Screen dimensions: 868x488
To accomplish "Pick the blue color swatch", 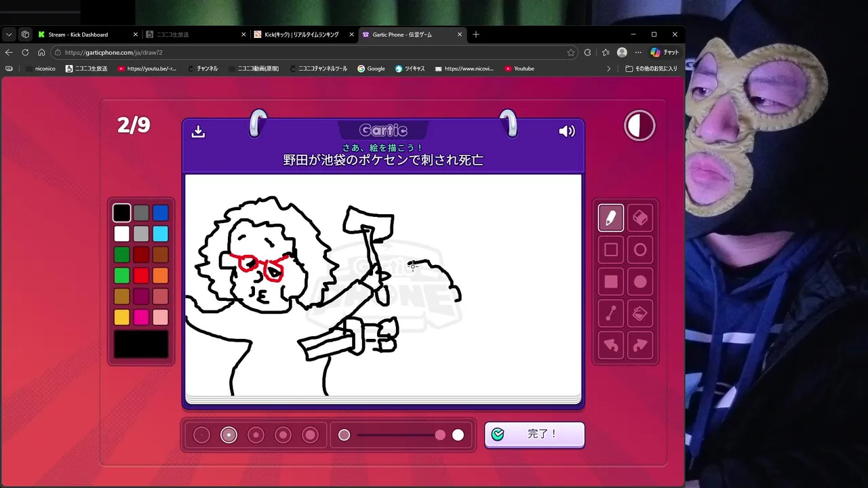I will pos(160,213).
